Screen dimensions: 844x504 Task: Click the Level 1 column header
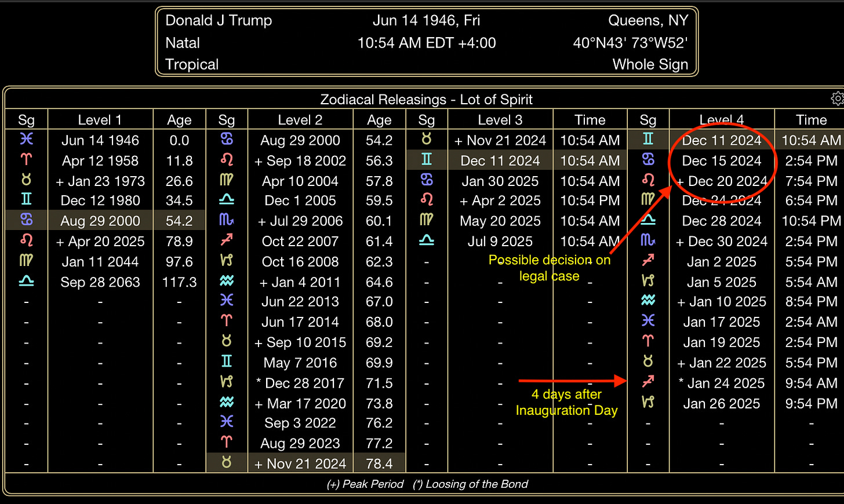(100, 120)
